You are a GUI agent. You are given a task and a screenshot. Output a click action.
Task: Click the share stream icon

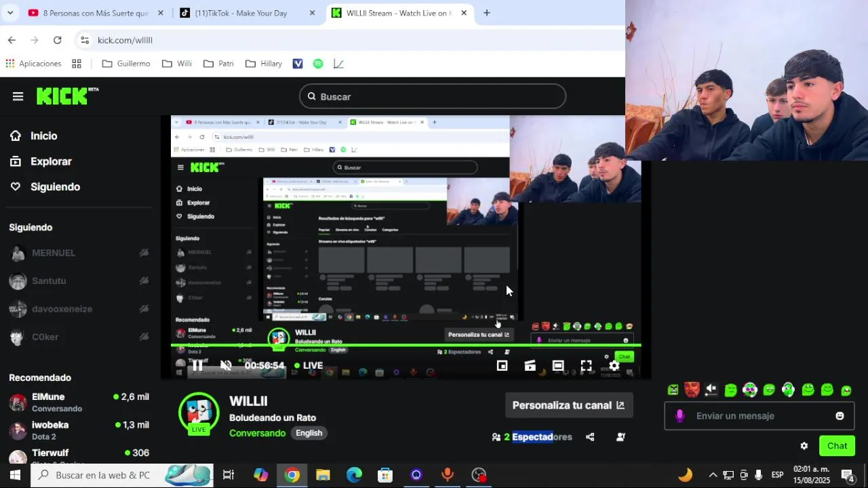tap(590, 437)
